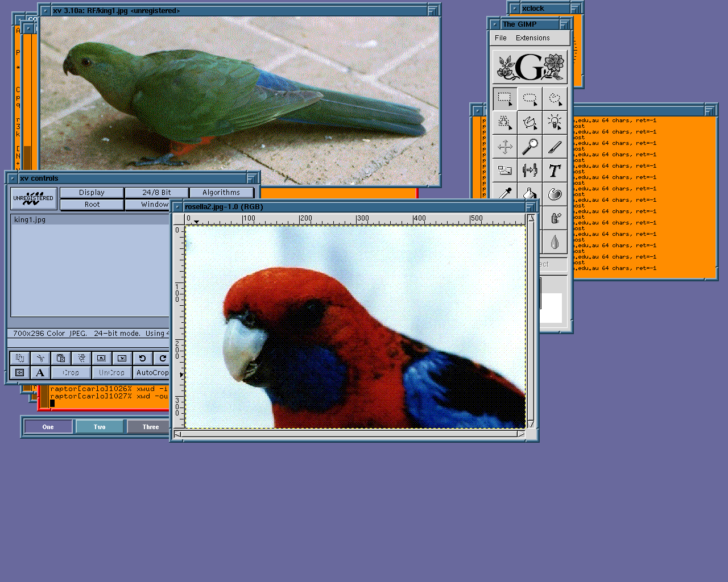
Task: Select the rectangular selection tool
Action: click(x=504, y=99)
